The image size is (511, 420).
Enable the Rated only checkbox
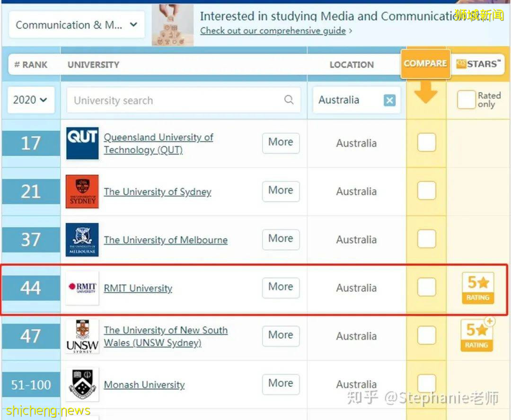tap(466, 100)
